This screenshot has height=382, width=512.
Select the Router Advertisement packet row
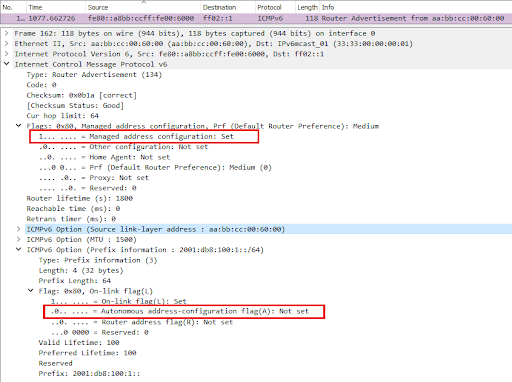pyautogui.click(x=256, y=18)
